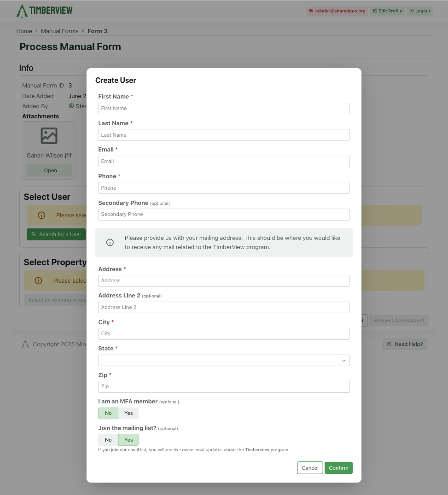Click the image attachment icon for Gahan Wilson.jfif
Screen dimensions: 448x495
(x=49, y=136)
